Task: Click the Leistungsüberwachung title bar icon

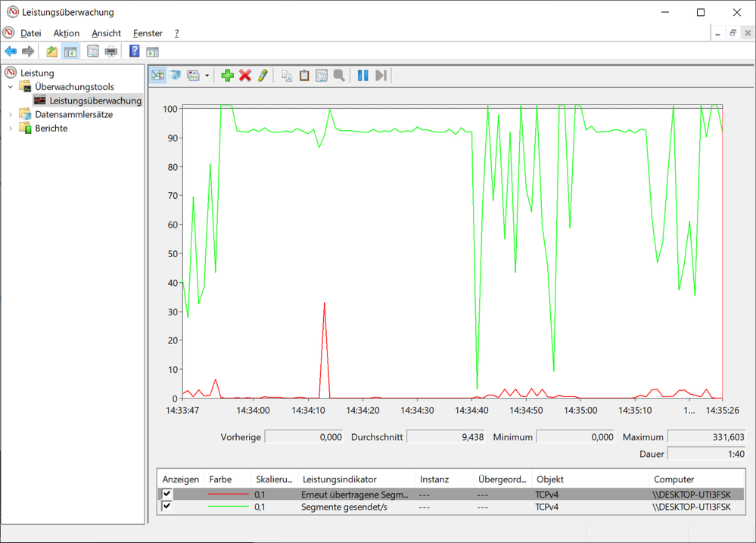Action: click(x=13, y=12)
